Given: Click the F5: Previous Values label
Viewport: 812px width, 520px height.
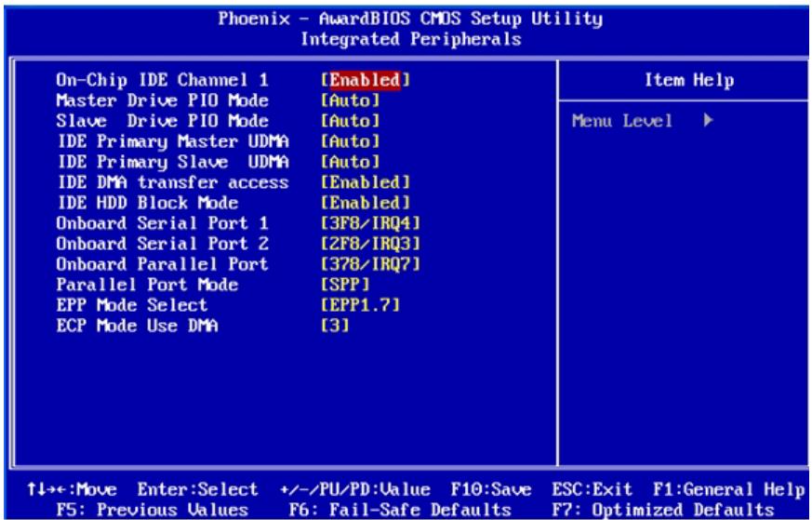Looking at the screenshot, I should pyautogui.click(x=152, y=510).
